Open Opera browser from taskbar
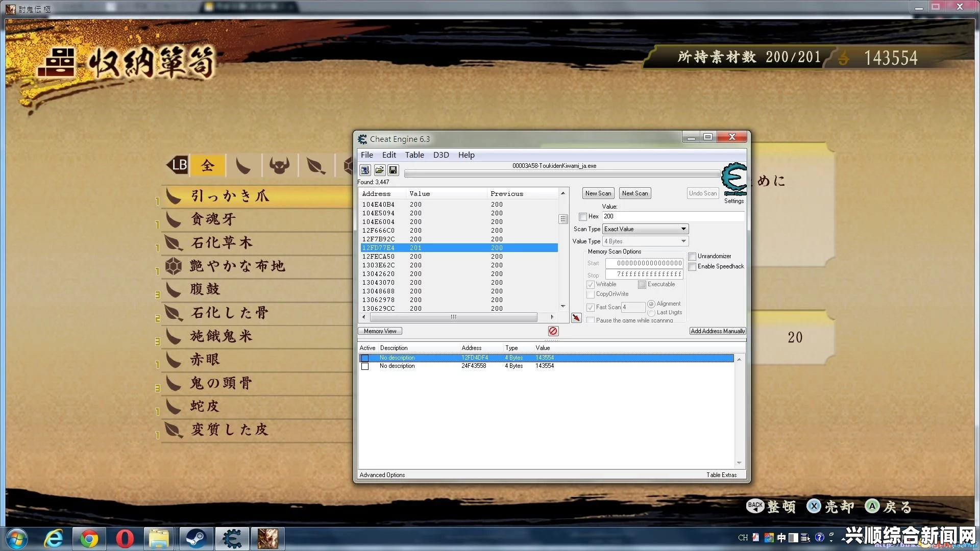Viewport: 980px width, 551px height. [125, 539]
